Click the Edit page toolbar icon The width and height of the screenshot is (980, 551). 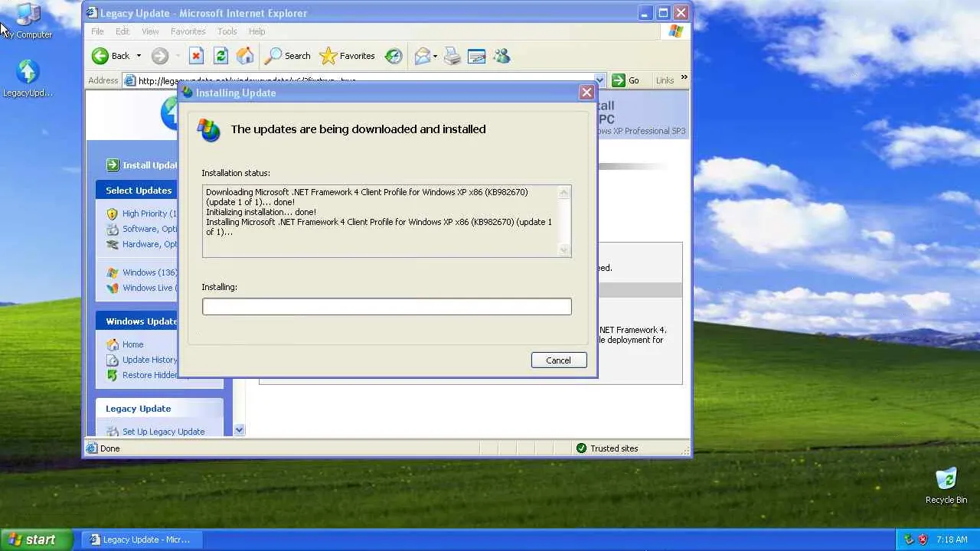click(x=476, y=56)
